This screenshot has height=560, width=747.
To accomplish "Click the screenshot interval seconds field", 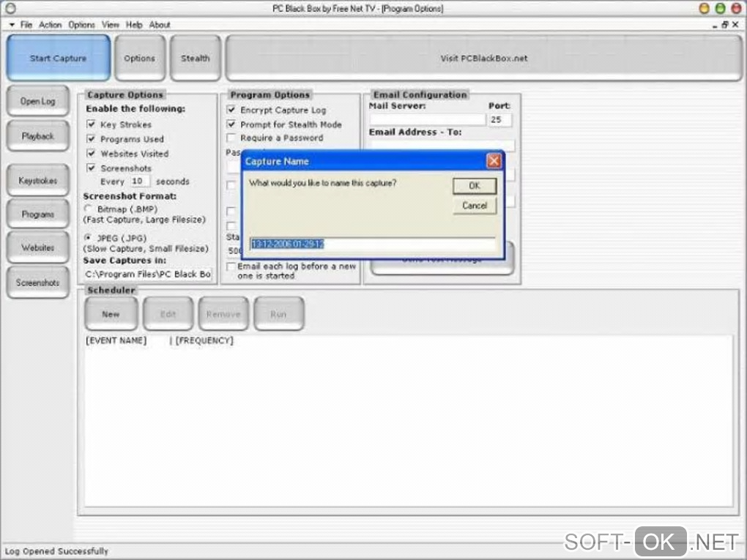I will [x=139, y=182].
